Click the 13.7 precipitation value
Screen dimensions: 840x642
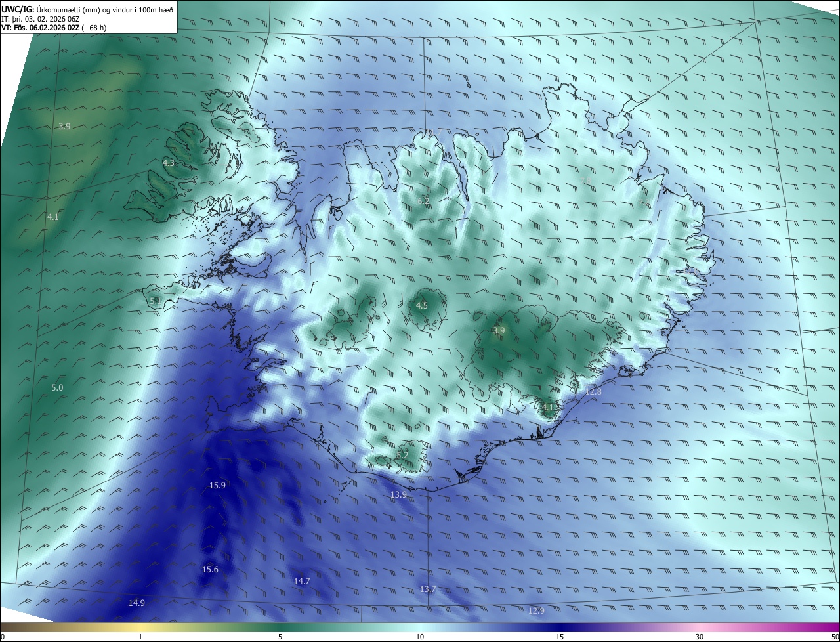coord(428,589)
